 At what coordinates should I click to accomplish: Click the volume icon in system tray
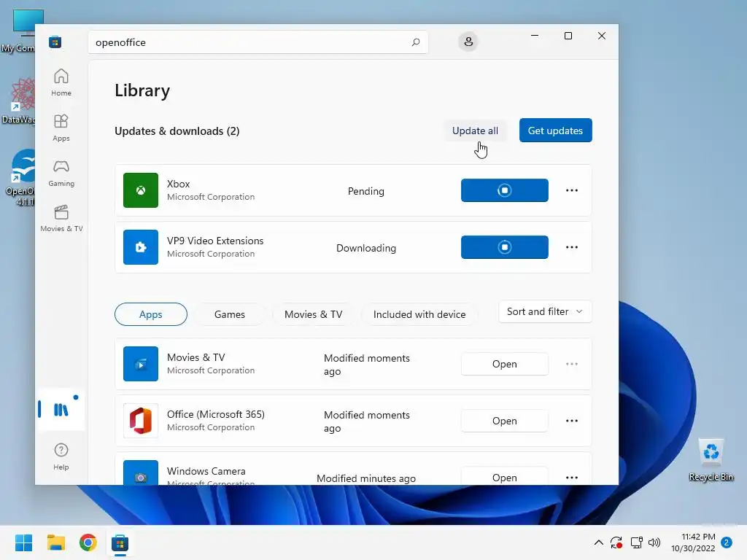[654, 542]
